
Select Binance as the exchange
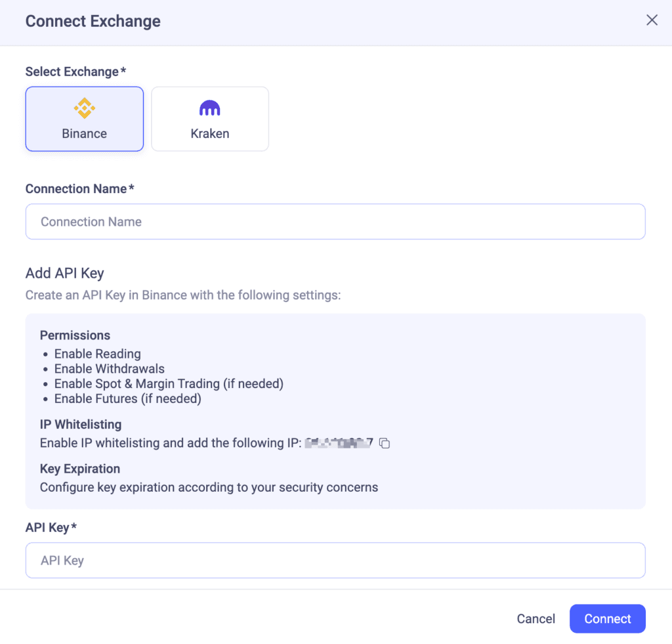point(84,119)
